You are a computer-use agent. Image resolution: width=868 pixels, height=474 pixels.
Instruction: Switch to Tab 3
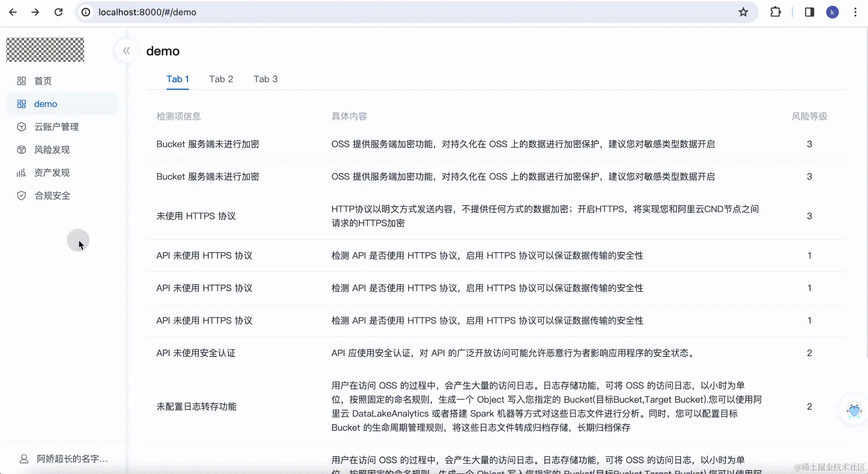point(265,79)
